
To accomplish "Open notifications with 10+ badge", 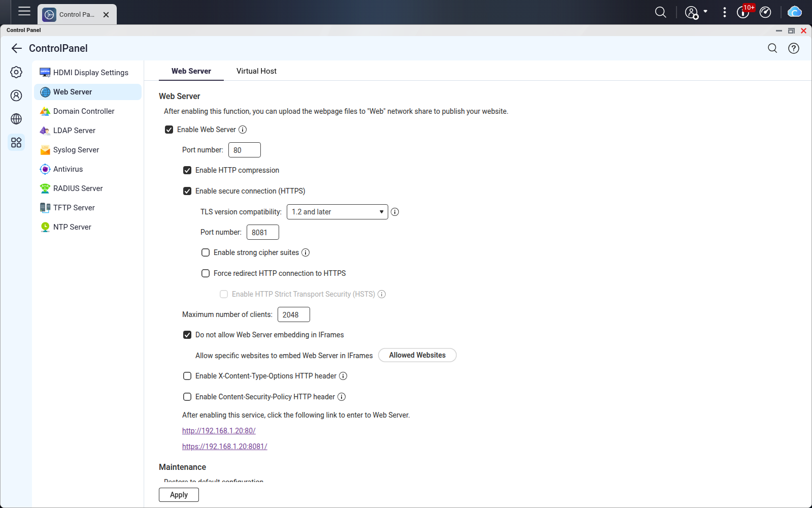I will click(x=743, y=12).
